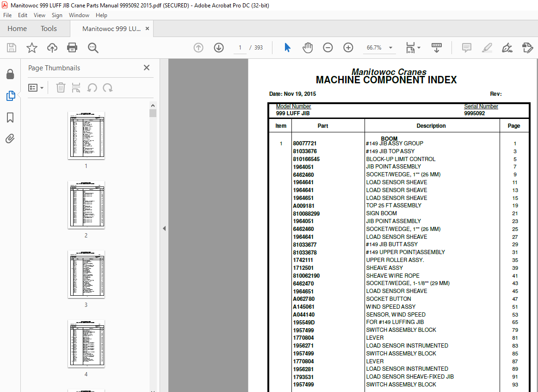Select page 3 thumbnail

pyautogui.click(x=86, y=274)
